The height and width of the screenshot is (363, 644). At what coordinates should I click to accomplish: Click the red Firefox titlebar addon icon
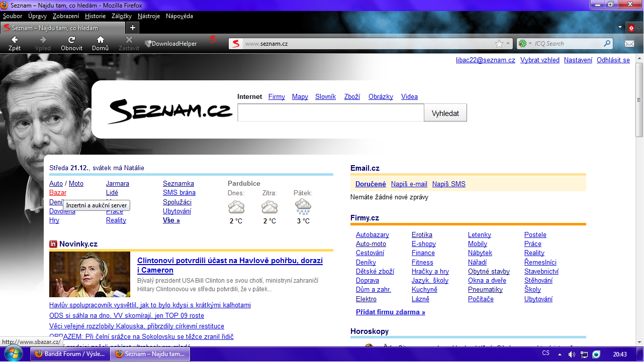[x=632, y=28]
